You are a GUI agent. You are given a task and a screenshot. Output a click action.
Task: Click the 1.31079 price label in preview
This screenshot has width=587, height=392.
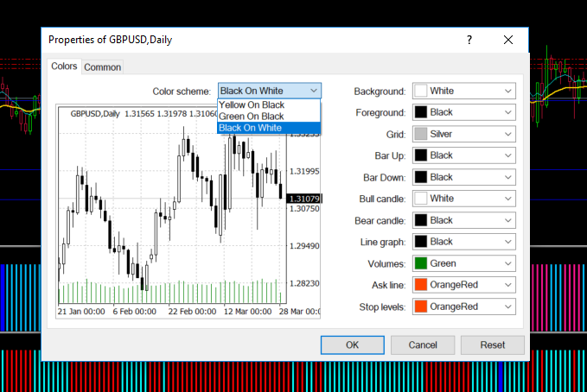[x=304, y=199]
